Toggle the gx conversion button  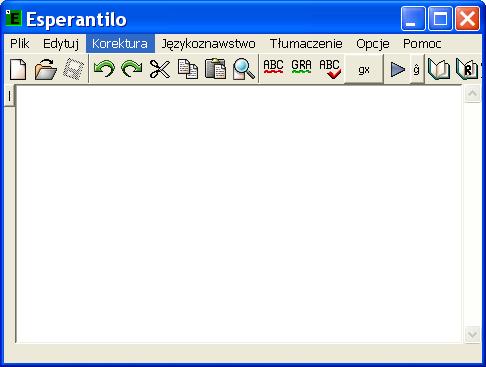[x=364, y=70]
